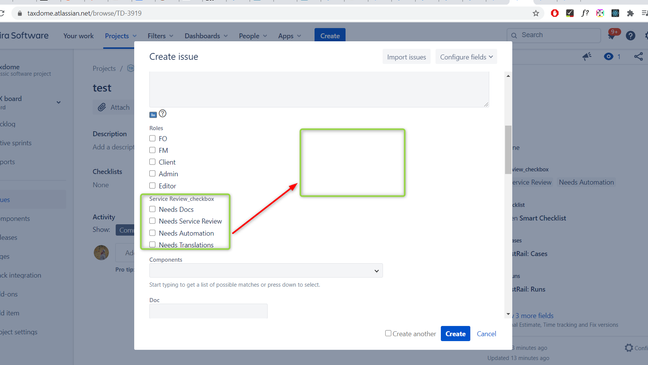Check the Client role checkbox
This screenshot has width=648, height=365.
click(x=152, y=162)
